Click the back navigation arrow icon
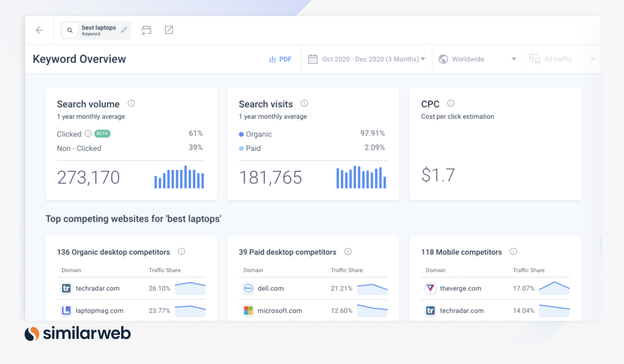Image resolution: width=624 pixels, height=364 pixels. [40, 30]
